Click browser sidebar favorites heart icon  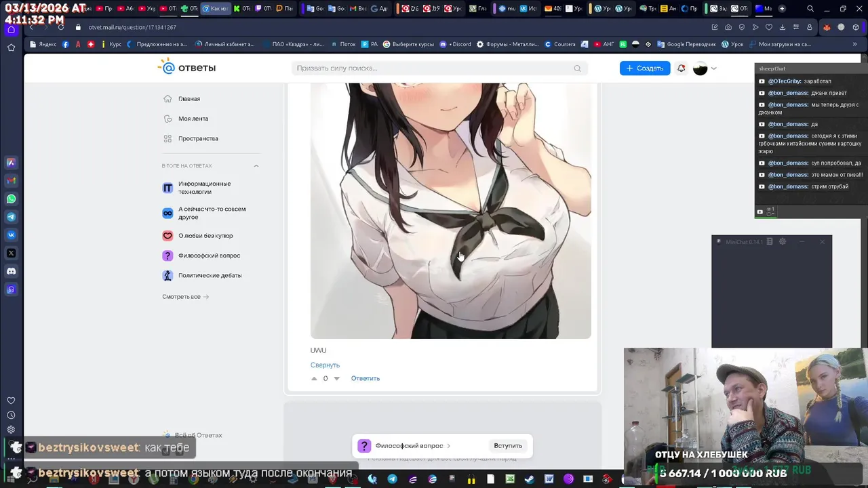click(x=11, y=401)
